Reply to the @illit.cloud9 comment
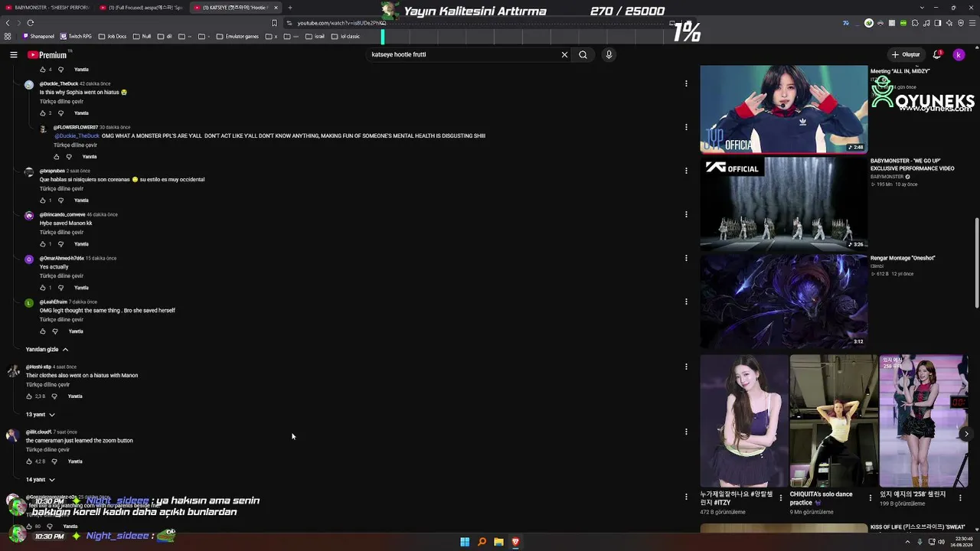This screenshot has height=551, width=980. pos(75,461)
